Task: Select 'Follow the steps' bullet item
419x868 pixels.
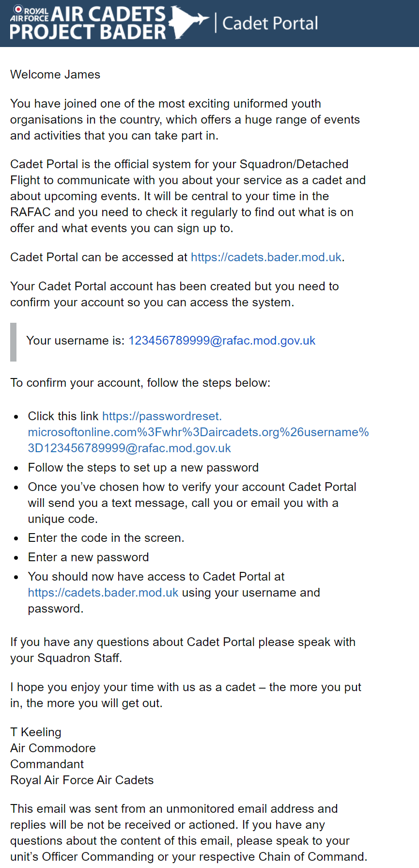Action: [143, 468]
